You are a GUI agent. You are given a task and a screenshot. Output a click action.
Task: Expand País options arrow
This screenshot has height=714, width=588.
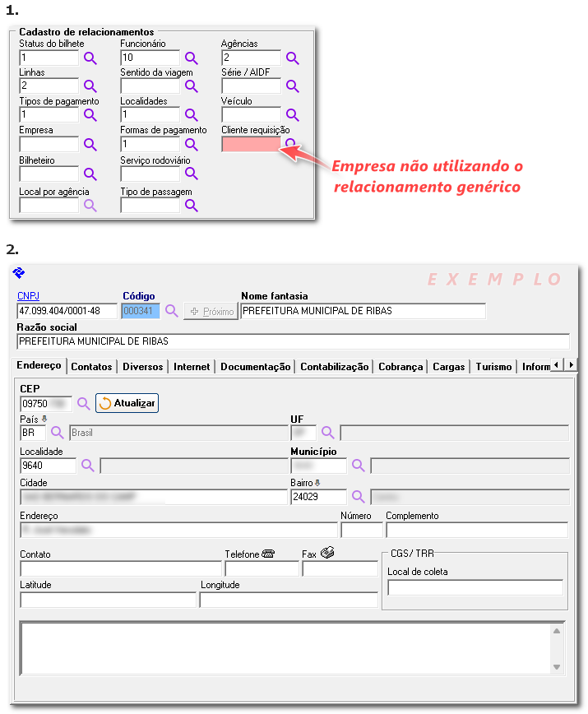(x=44, y=419)
